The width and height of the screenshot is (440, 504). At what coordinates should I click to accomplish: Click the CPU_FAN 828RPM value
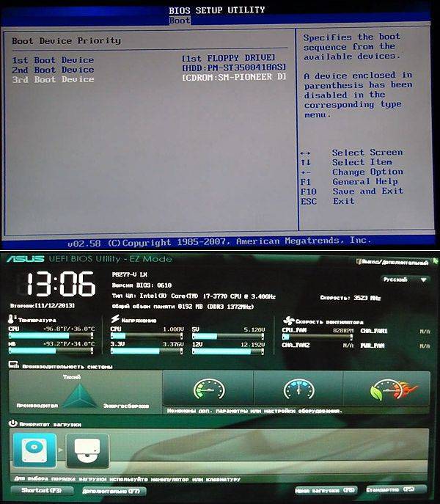(343, 330)
